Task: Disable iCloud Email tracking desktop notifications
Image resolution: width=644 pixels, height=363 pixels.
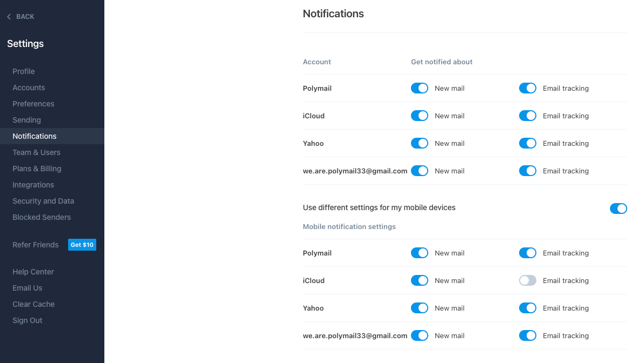Action: [x=528, y=116]
